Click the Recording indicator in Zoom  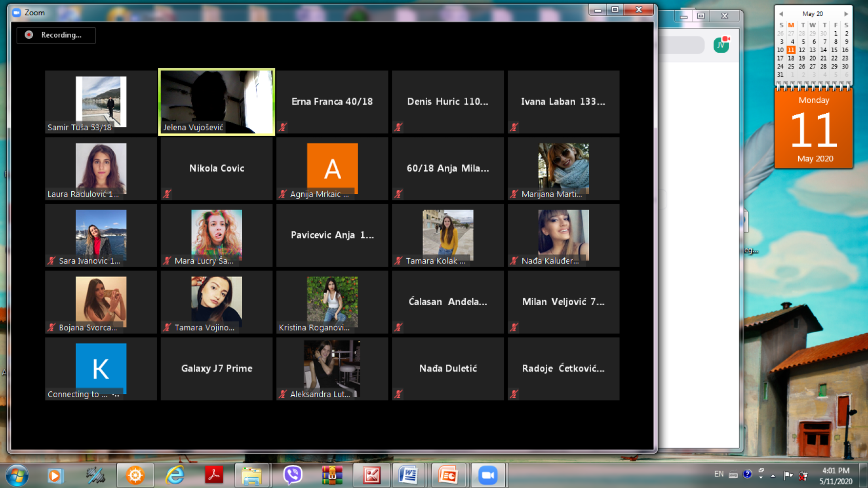pyautogui.click(x=56, y=35)
